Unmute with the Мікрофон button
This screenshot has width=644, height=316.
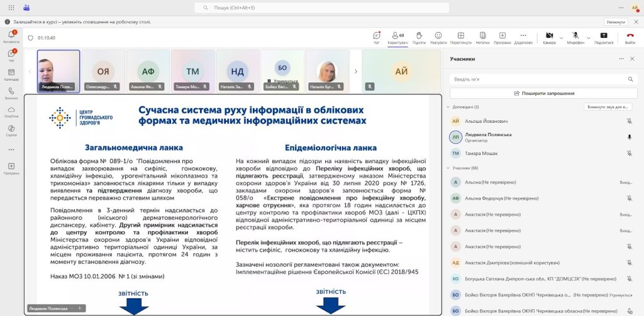tap(575, 37)
